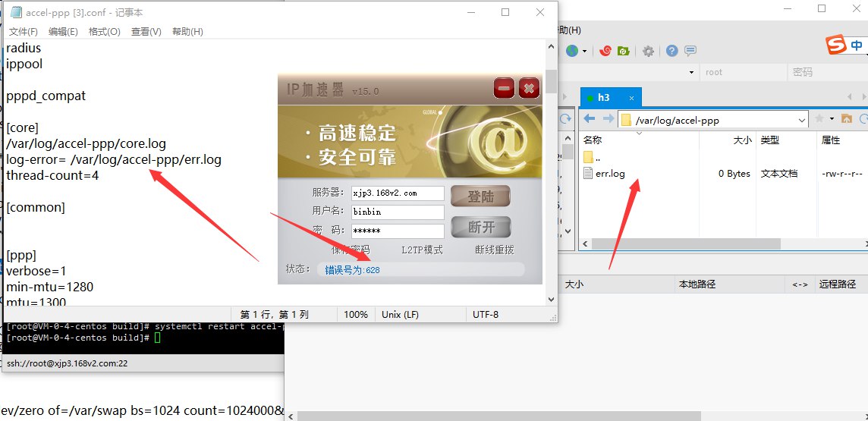Click the 远程路径 transfer column header

838,284
